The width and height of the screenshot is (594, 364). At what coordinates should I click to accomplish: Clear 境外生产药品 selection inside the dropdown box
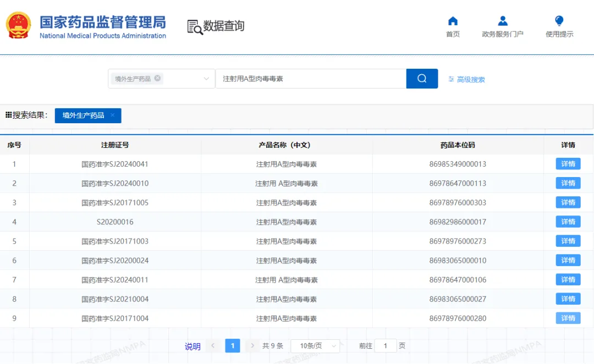pyautogui.click(x=157, y=79)
